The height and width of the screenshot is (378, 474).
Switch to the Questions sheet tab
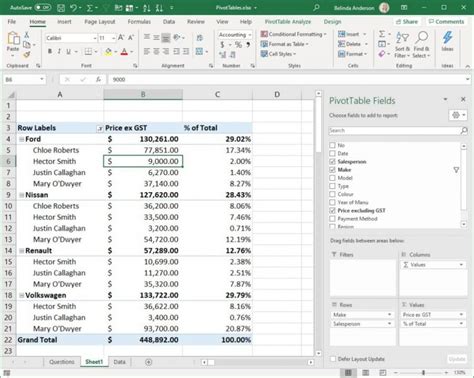coord(62,362)
